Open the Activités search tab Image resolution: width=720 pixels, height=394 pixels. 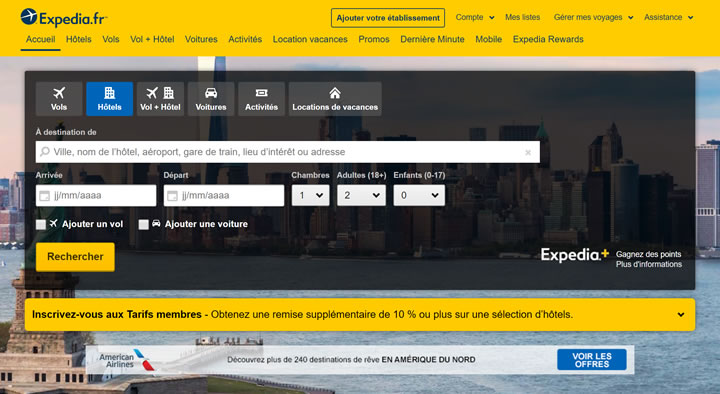[261, 99]
